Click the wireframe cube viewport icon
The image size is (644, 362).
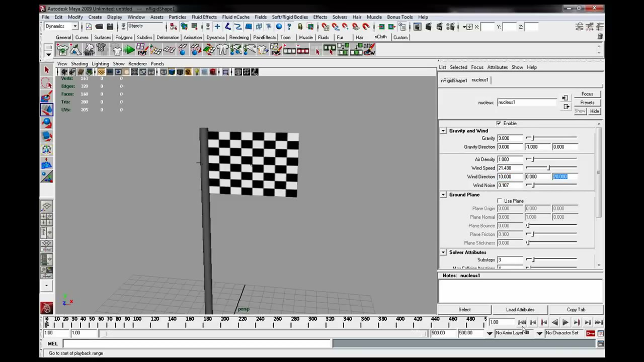[x=164, y=72]
